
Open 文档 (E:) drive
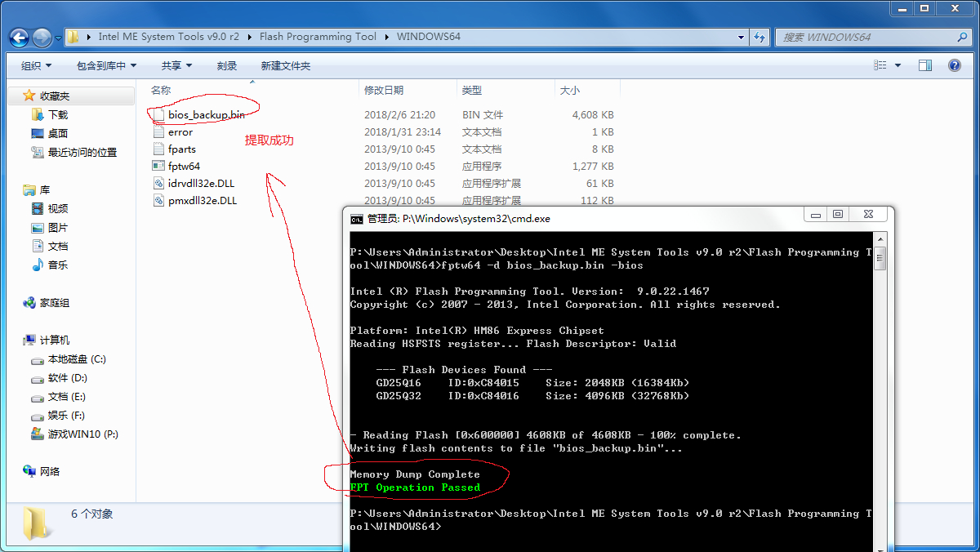click(66, 397)
